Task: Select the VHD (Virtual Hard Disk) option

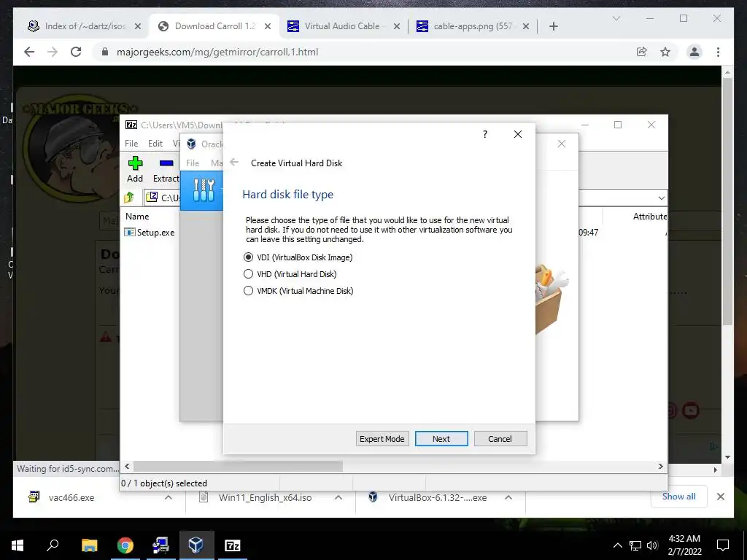Action: pos(290,274)
